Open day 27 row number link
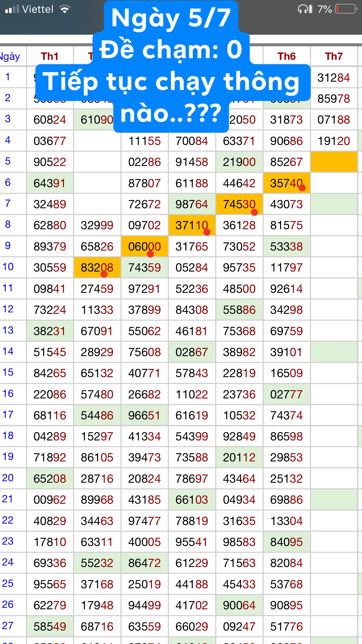Image resolution: width=362 pixels, height=644 pixels. (8, 626)
